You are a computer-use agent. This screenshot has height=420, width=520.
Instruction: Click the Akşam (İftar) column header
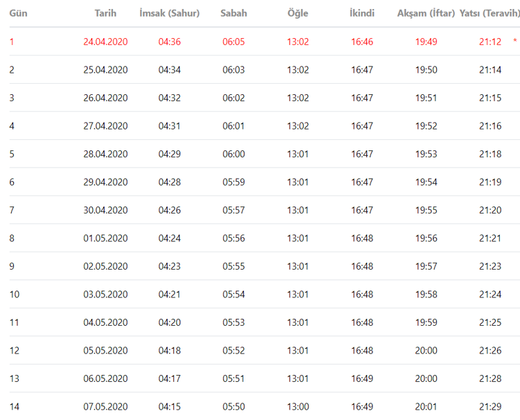pos(426,13)
